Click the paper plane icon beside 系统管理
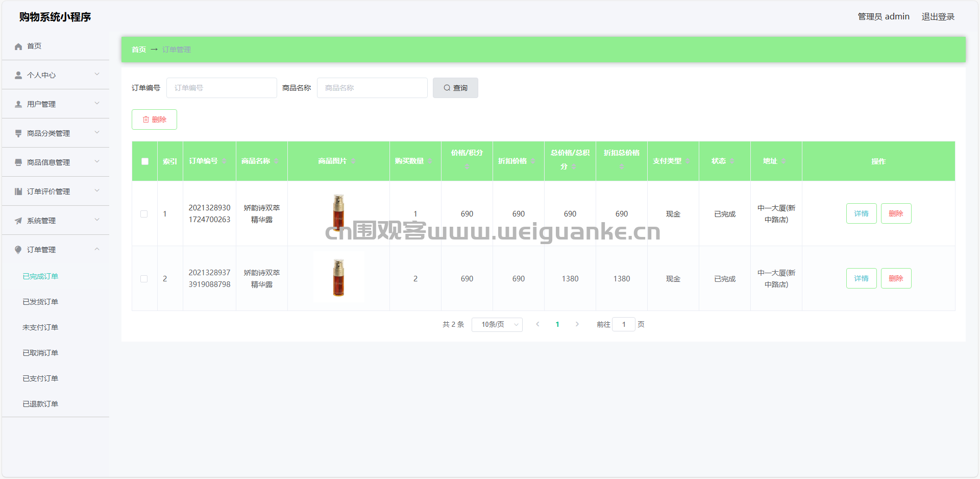This screenshot has height=479, width=980. pos(18,221)
